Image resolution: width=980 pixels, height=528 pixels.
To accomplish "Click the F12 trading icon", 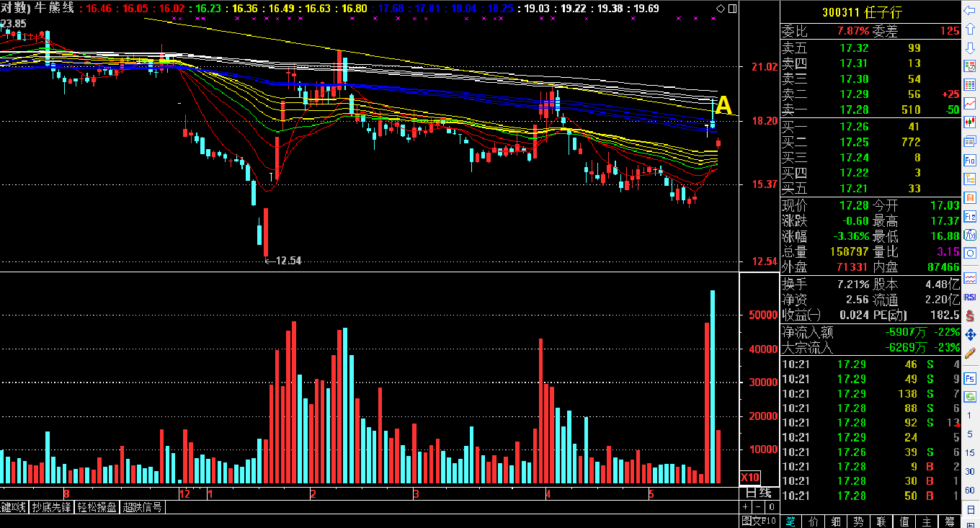I will 970,216.
